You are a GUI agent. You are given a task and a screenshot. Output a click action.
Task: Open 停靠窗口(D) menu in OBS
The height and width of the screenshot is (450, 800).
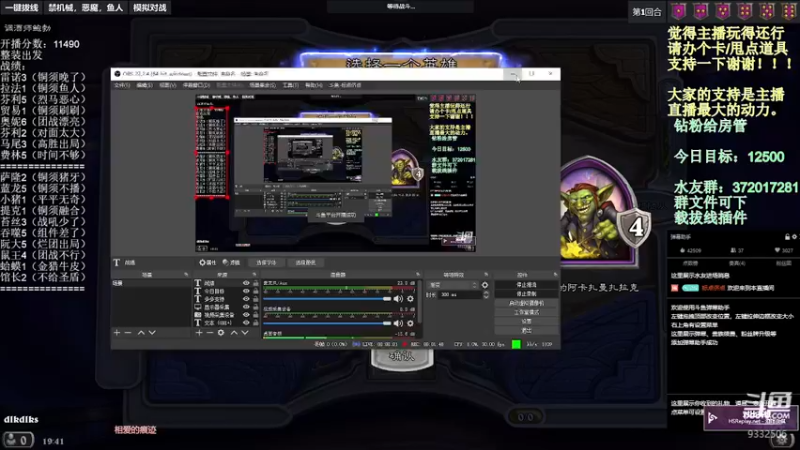point(196,85)
